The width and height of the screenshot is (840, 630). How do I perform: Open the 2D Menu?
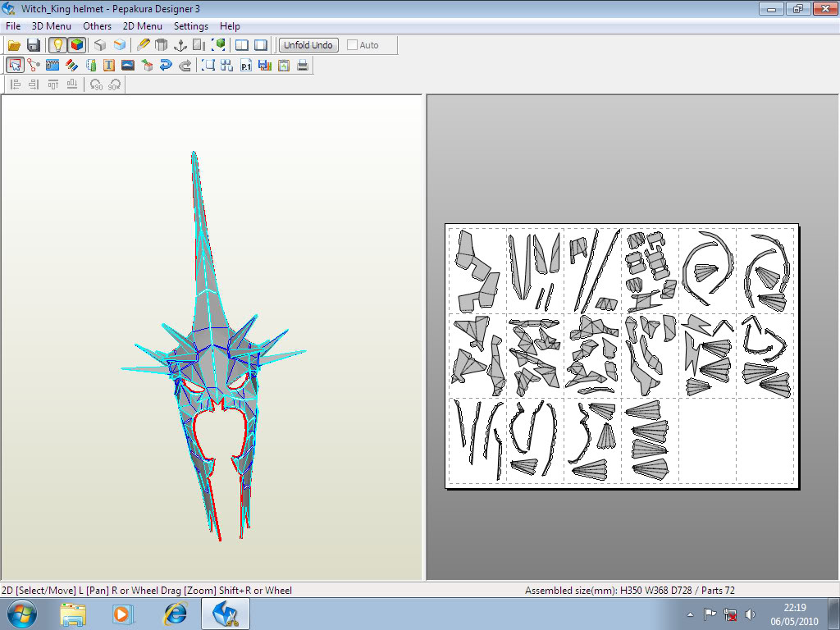pyautogui.click(x=143, y=26)
